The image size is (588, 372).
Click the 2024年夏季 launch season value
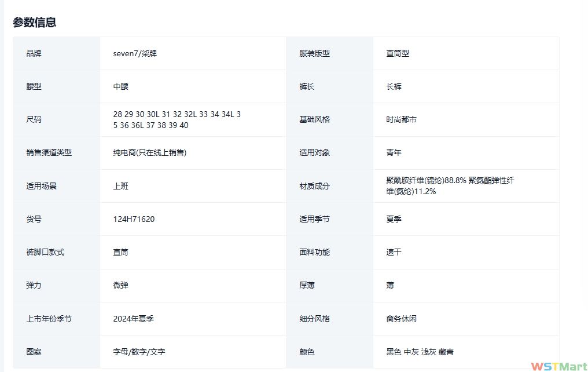(x=133, y=319)
